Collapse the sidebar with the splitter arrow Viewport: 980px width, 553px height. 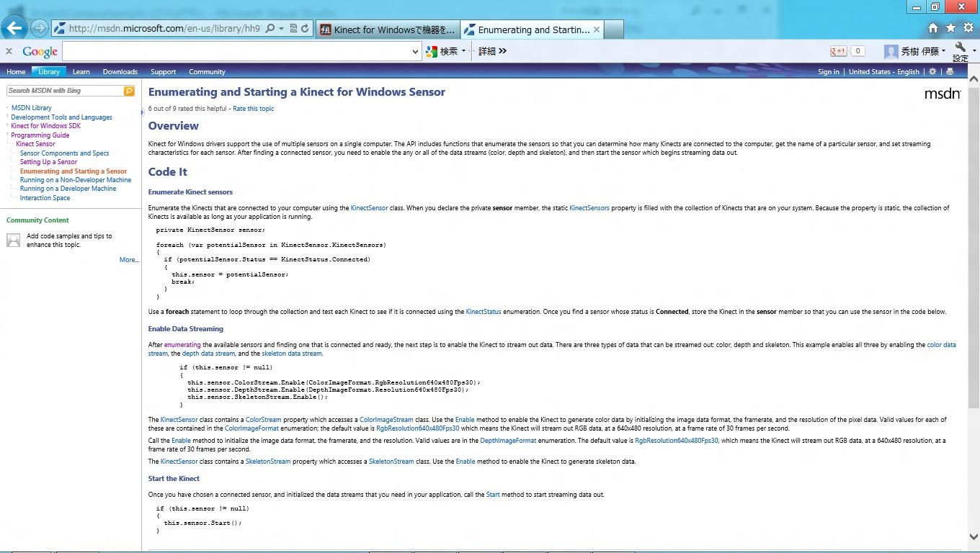point(142,112)
